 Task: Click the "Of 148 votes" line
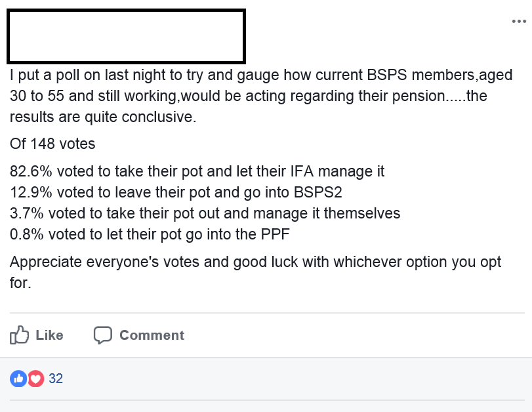[54, 144]
